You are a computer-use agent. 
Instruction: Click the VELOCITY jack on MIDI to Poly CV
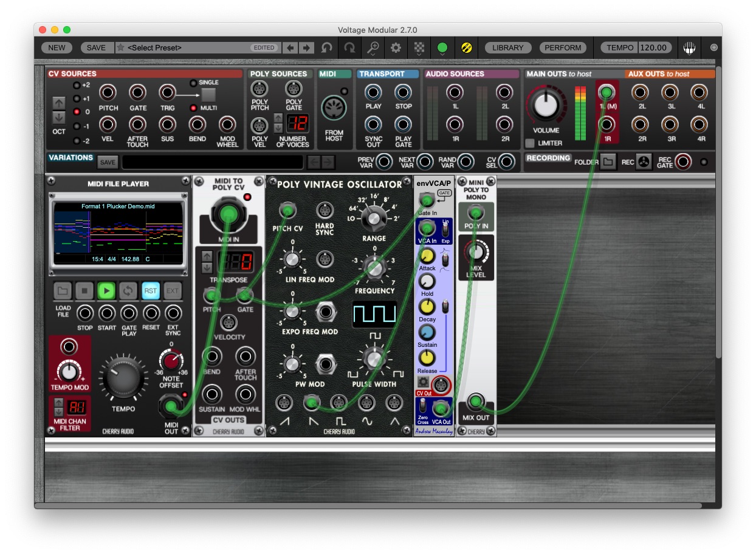(x=229, y=323)
